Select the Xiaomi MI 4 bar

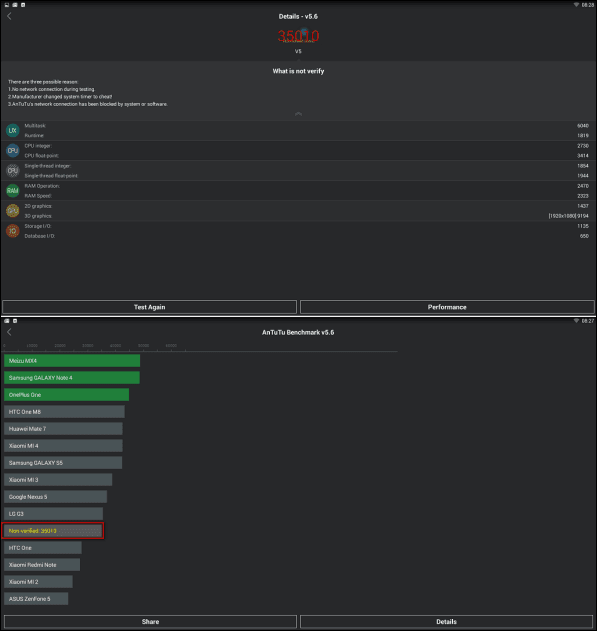click(x=63, y=446)
